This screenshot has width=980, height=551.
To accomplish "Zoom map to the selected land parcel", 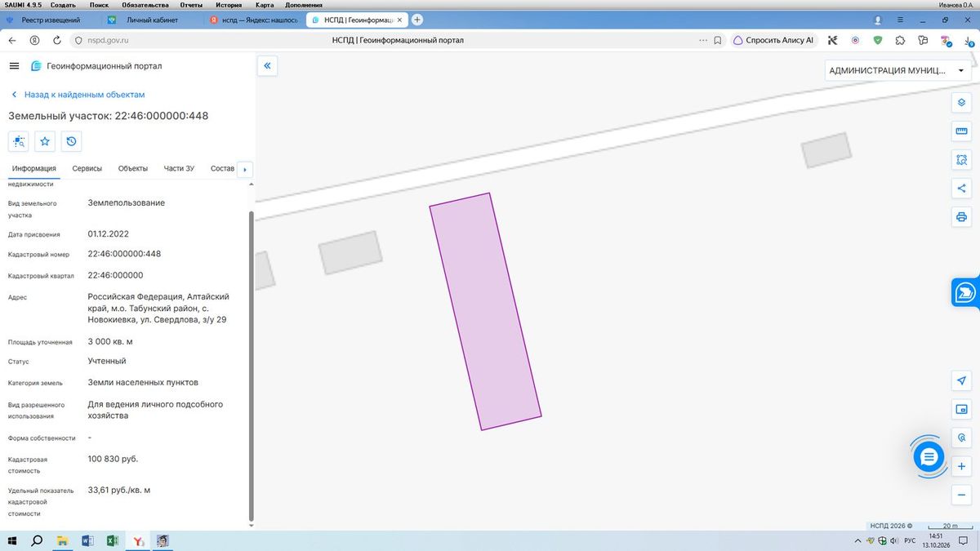I will 19,141.
